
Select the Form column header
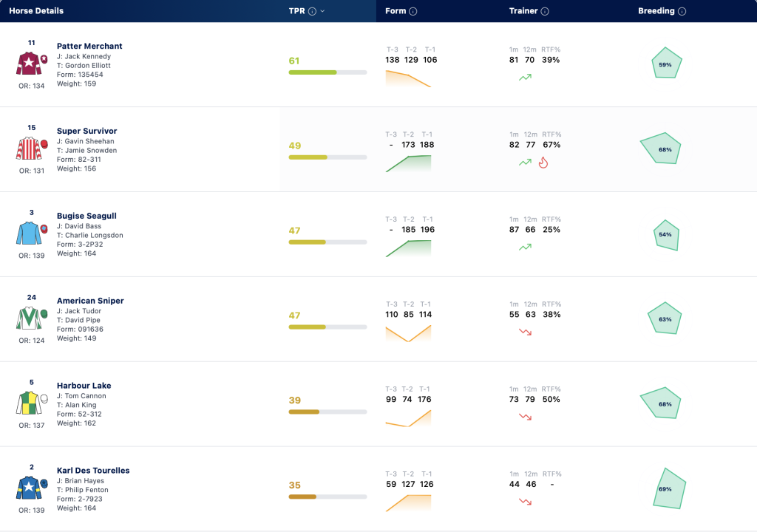(x=396, y=10)
